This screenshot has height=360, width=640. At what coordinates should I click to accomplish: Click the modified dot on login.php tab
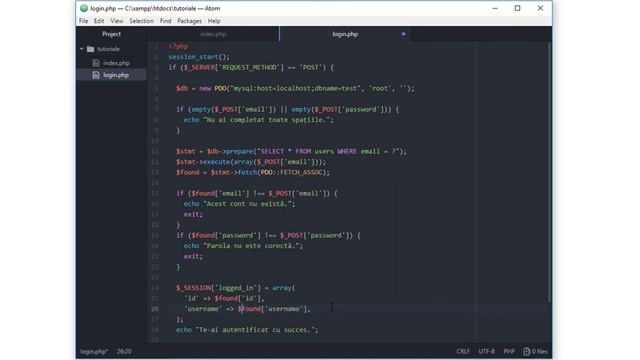[x=403, y=34]
